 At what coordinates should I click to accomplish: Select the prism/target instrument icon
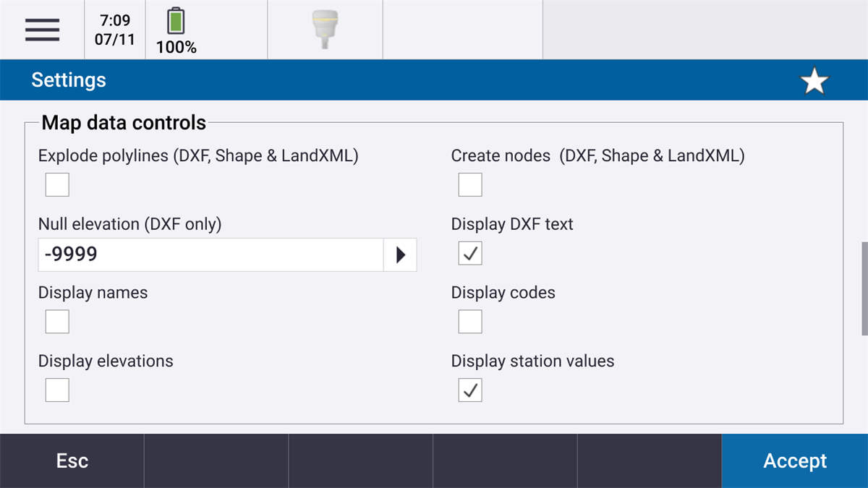click(x=324, y=29)
